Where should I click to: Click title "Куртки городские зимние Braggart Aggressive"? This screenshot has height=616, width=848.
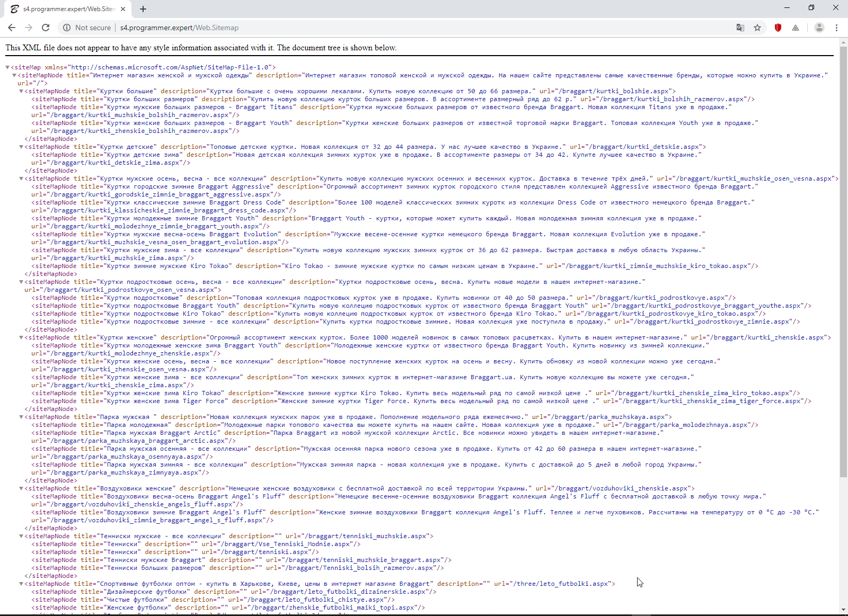[188, 186]
